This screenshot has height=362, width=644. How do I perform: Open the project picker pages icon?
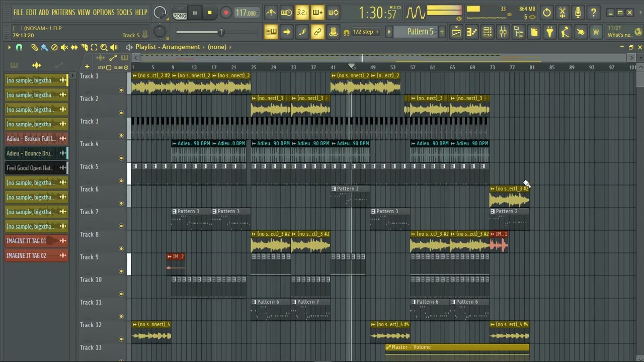click(534, 32)
